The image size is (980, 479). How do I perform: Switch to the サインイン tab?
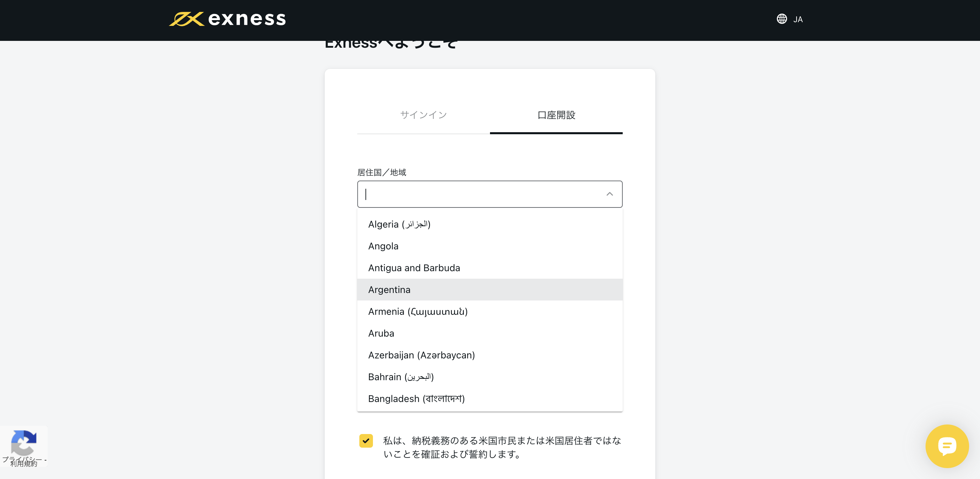(423, 115)
